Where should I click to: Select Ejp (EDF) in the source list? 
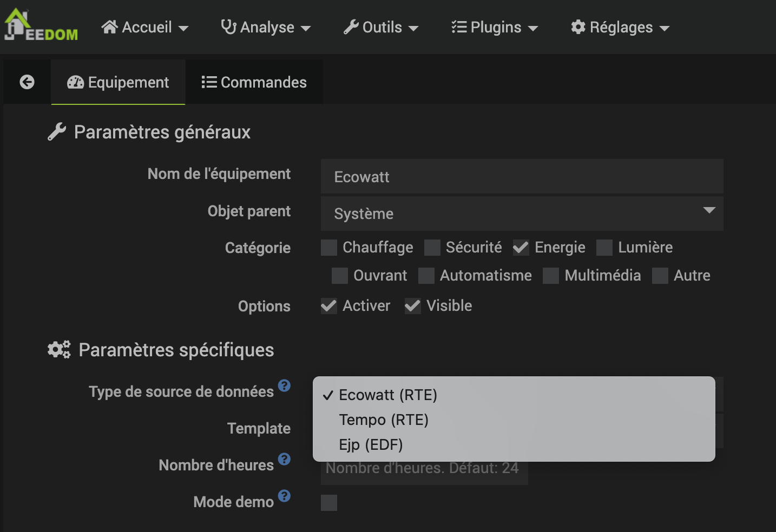tap(514, 444)
